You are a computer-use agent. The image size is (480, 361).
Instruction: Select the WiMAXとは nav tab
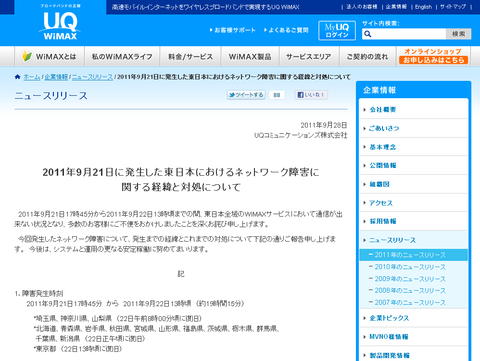pos(50,56)
